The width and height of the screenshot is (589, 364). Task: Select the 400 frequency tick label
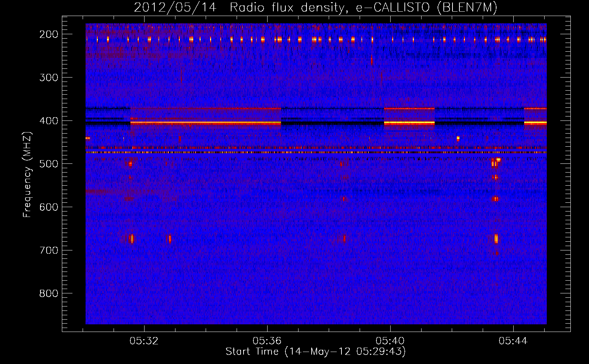pos(49,121)
